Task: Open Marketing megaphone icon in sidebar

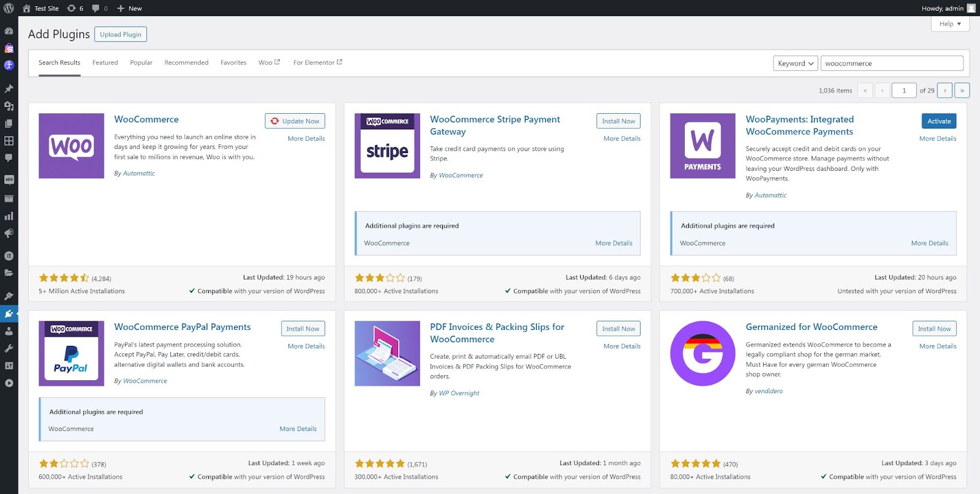Action: point(9,233)
